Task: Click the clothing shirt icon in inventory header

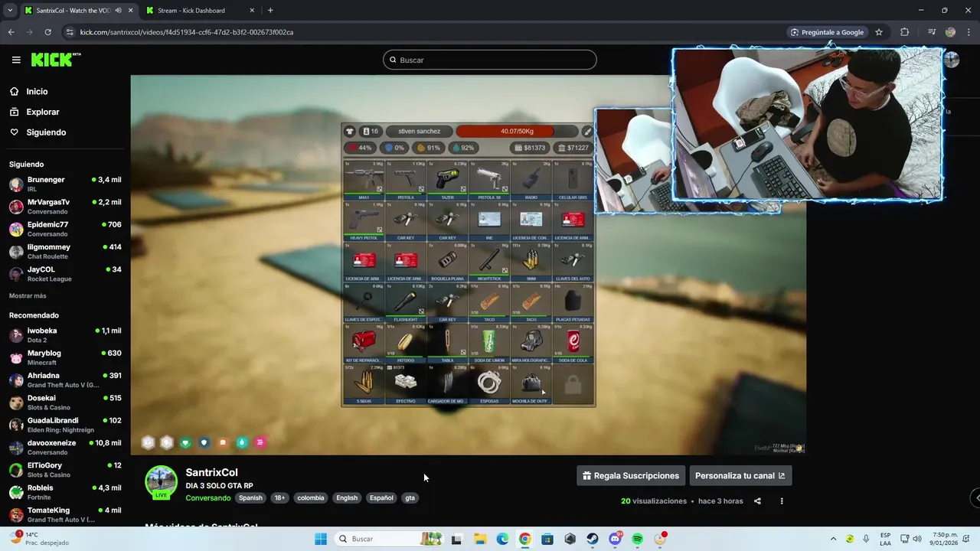Action: coord(350,132)
